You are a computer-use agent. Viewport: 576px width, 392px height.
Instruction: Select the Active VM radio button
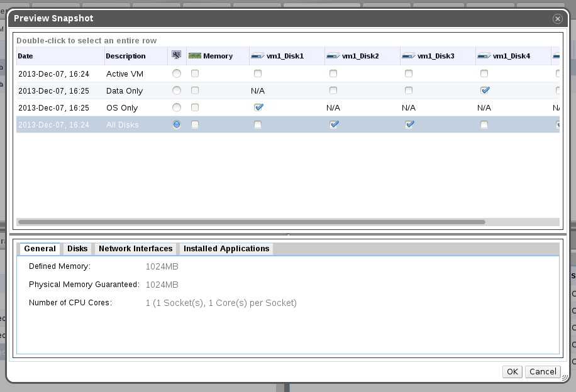[x=176, y=73]
